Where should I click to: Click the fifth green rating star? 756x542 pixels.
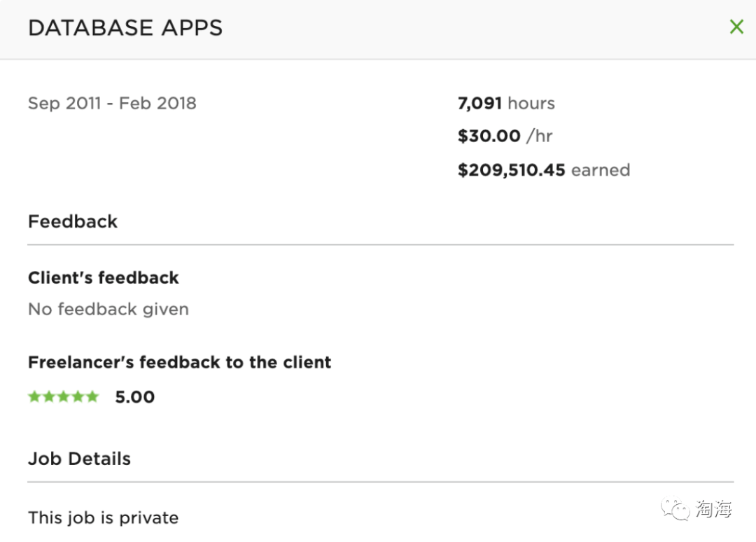click(92, 397)
